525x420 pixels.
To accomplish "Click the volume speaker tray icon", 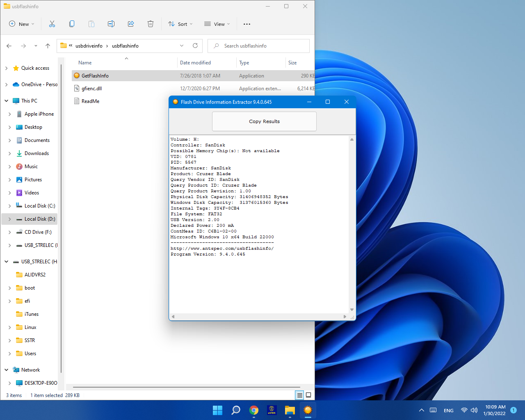I will (x=475, y=410).
